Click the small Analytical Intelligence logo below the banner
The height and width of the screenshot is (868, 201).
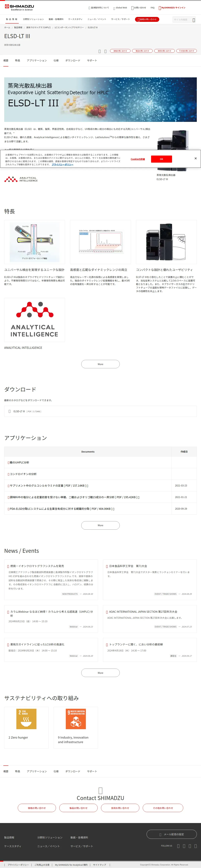click(x=21, y=179)
